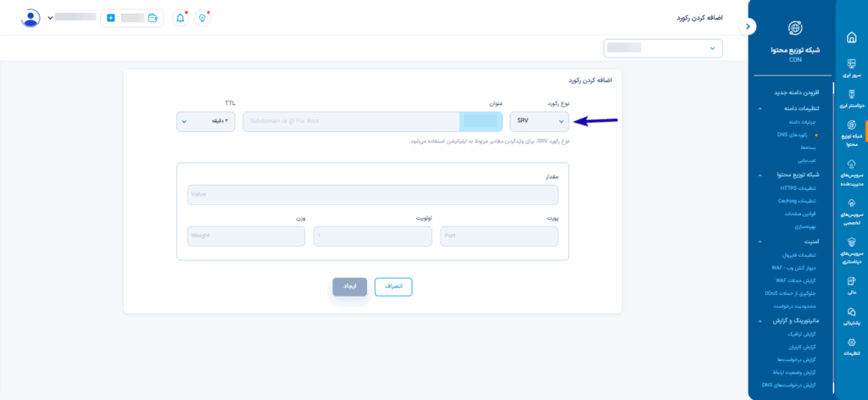Click the blurred wallet balance box in the header
The width and height of the screenshot is (868, 400).
coord(132,19)
